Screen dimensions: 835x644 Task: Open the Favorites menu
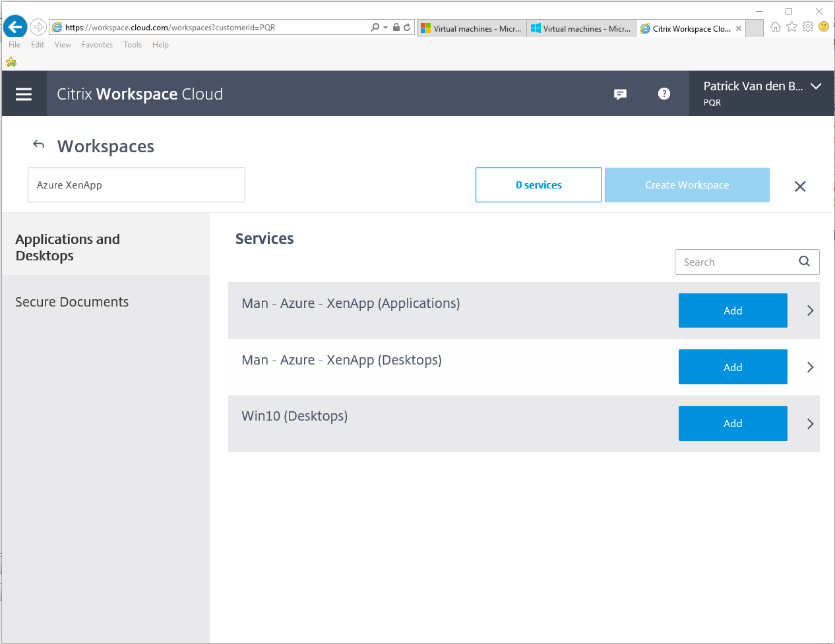coord(97,45)
